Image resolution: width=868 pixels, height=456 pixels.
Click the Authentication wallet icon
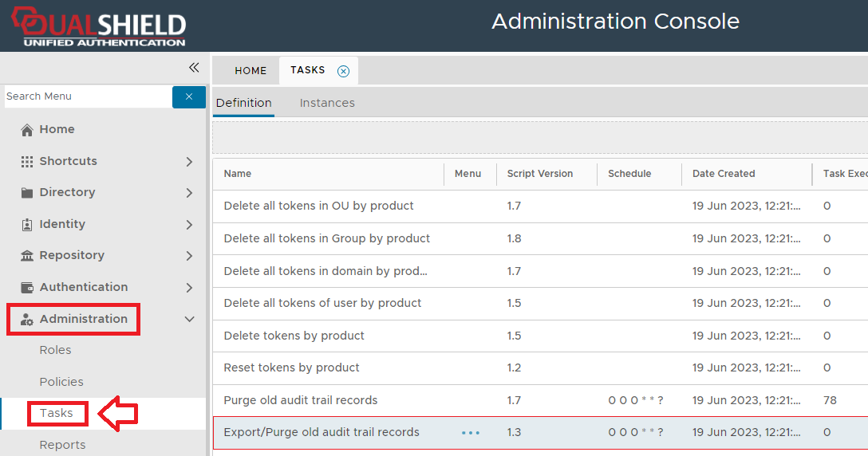pyautogui.click(x=27, y=288)
